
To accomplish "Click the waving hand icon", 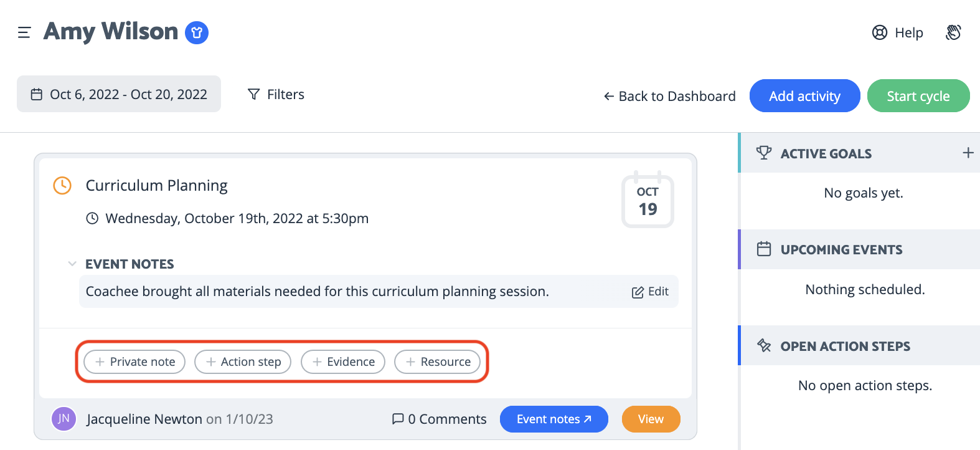I will click(x=953, y=32).
